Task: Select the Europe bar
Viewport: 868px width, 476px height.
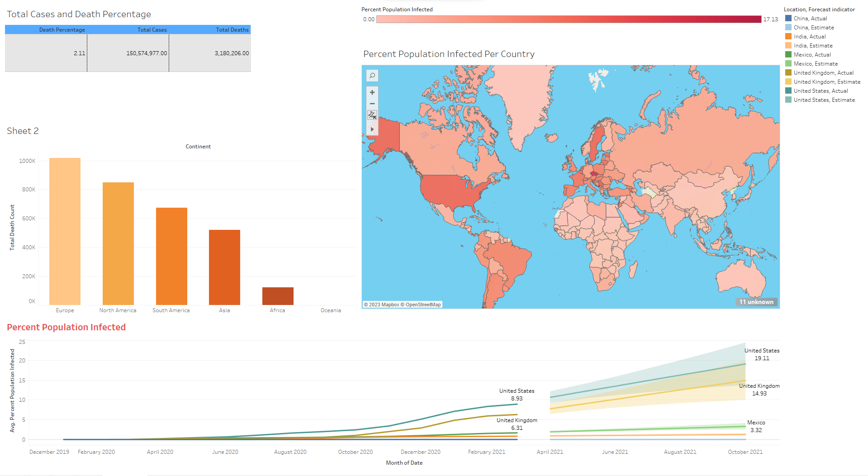Action: (65, 231)
